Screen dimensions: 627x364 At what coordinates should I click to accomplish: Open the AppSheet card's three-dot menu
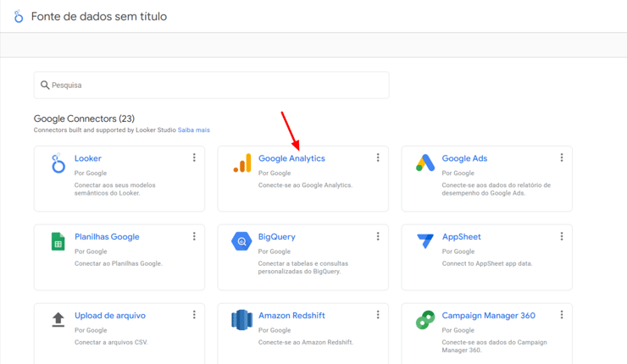click(562, 236)
